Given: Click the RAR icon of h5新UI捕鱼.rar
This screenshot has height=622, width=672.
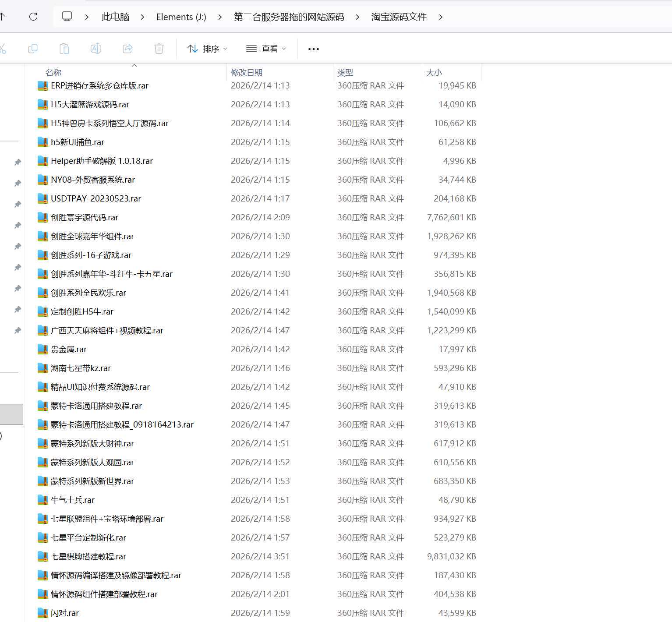Looking at the screenshot, I should click(42, 142).
